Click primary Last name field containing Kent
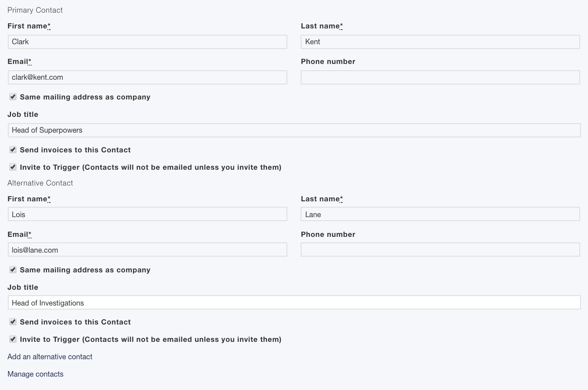The width and height of the screenshot is (588, 390). (440, 42)
